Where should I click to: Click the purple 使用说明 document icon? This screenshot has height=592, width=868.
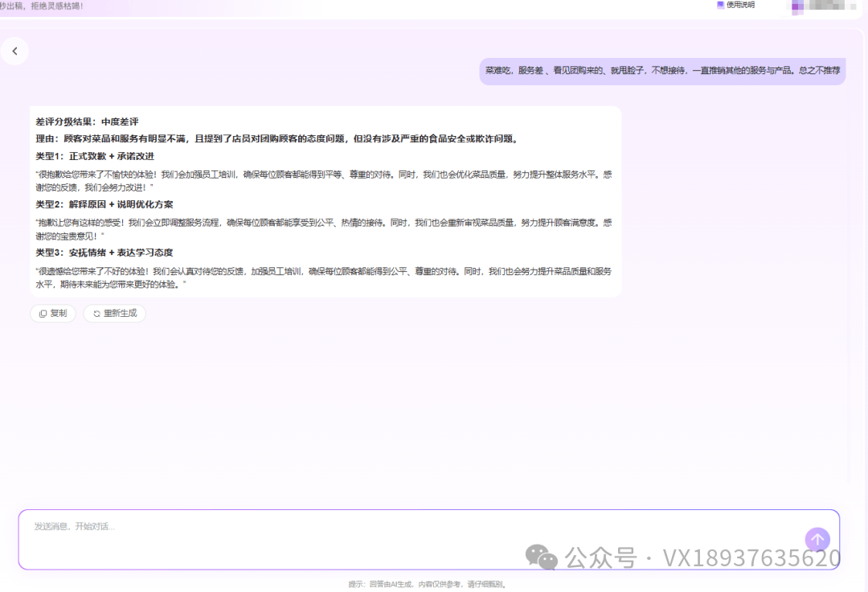(x=719, y=6)
